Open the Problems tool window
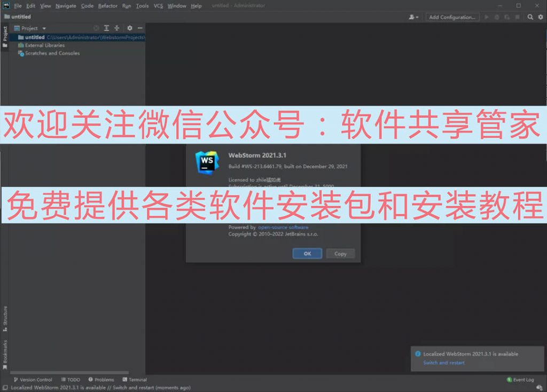This screenshot has height=392, width=547. (x=101, y=379)
